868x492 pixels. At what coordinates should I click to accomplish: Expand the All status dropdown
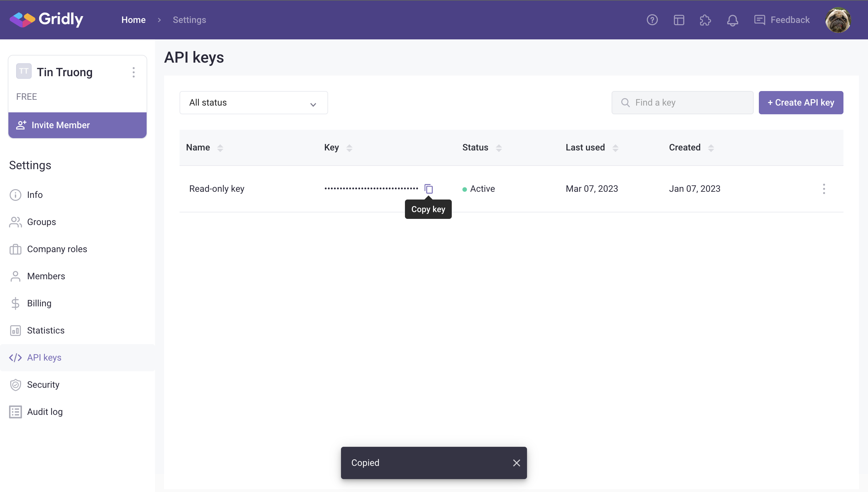pyautogui.click(x=253, y=103)
